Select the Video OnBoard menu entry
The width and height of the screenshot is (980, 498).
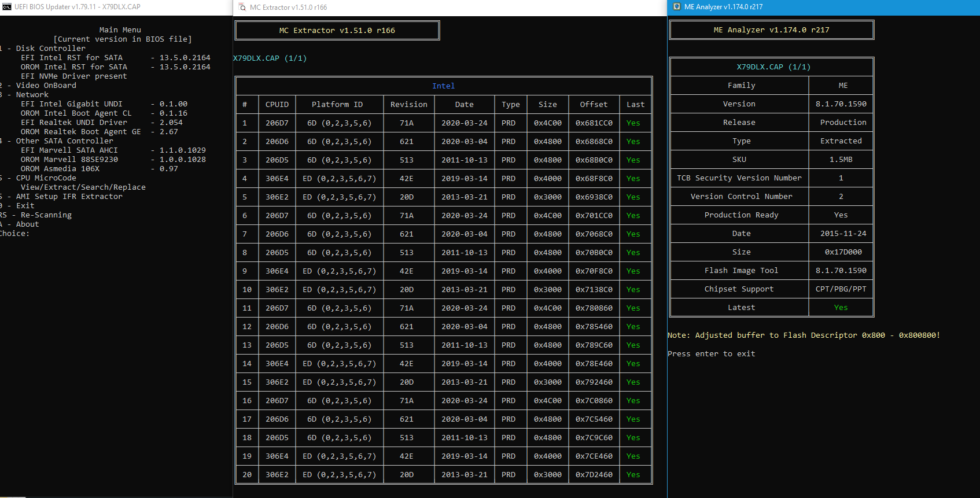(38, 86)
